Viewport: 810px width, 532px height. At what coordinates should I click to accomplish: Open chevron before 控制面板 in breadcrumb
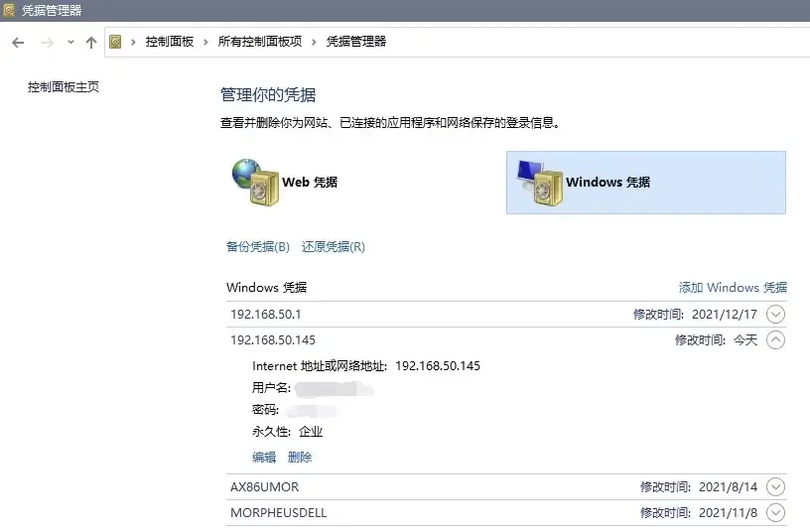point(133,42)
